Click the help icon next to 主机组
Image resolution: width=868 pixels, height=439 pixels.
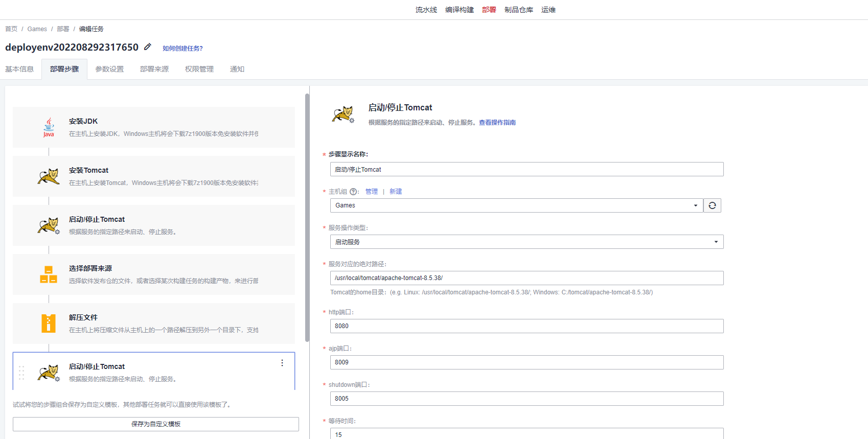point(353,192)
